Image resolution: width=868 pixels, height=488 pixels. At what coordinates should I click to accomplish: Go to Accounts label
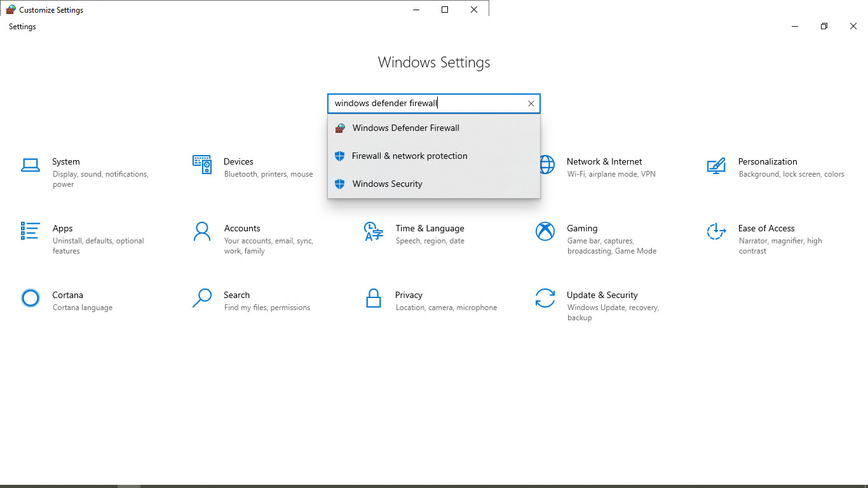click(x=242, y=228)
